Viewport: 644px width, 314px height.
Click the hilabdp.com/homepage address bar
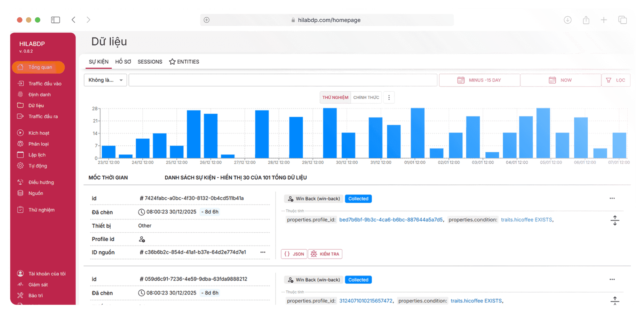click(x=327, y=20)
